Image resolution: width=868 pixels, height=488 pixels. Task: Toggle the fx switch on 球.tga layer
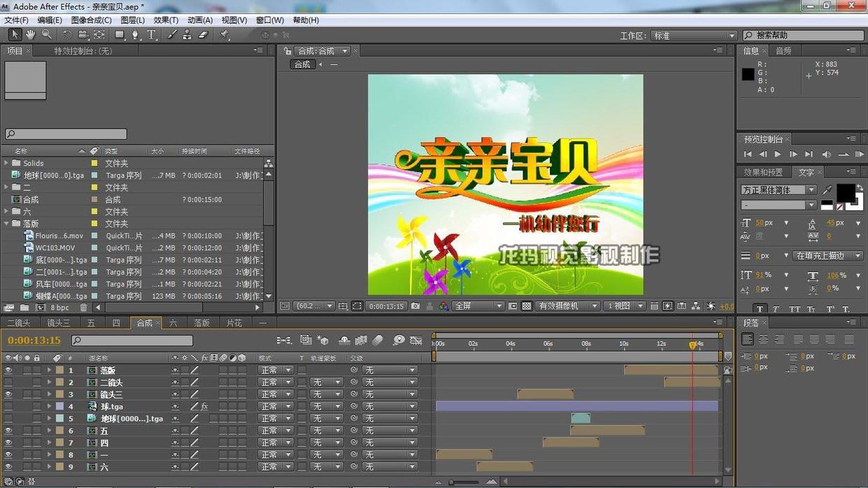204,406
